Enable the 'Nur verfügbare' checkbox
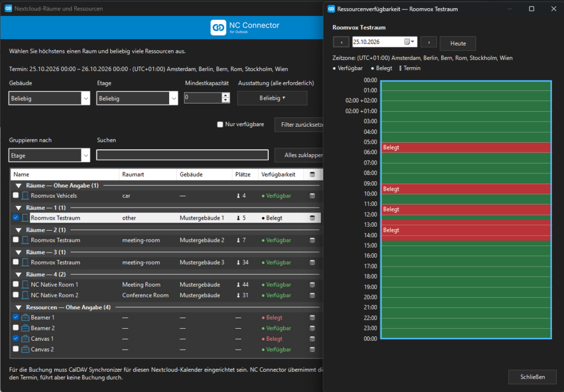Screen dimensions: 564x392 [x=220, y=124]
